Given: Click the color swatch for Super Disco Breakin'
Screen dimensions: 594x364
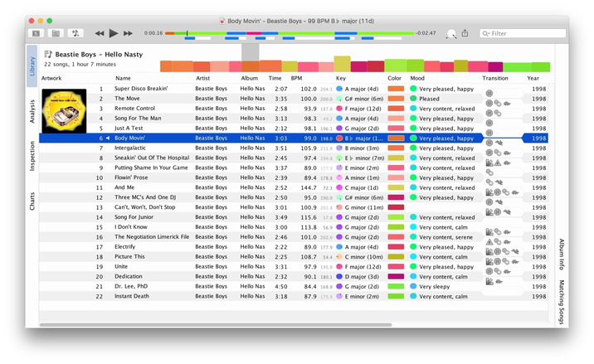Looking at the screenshot, I should pos(396,88).
